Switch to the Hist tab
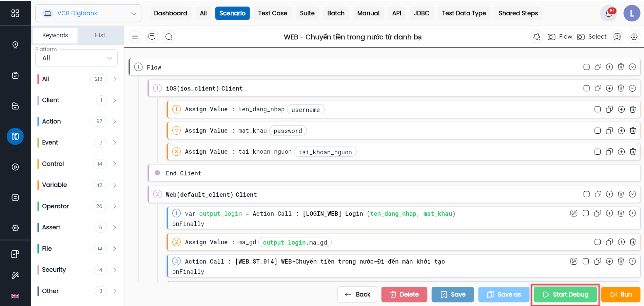Screen dimensions: 644x306 pos(100,35)
